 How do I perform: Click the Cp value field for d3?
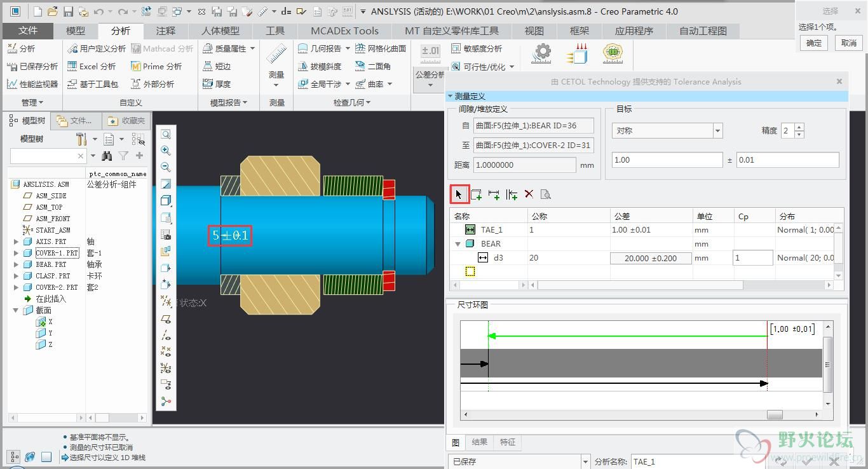click(753, 258)
